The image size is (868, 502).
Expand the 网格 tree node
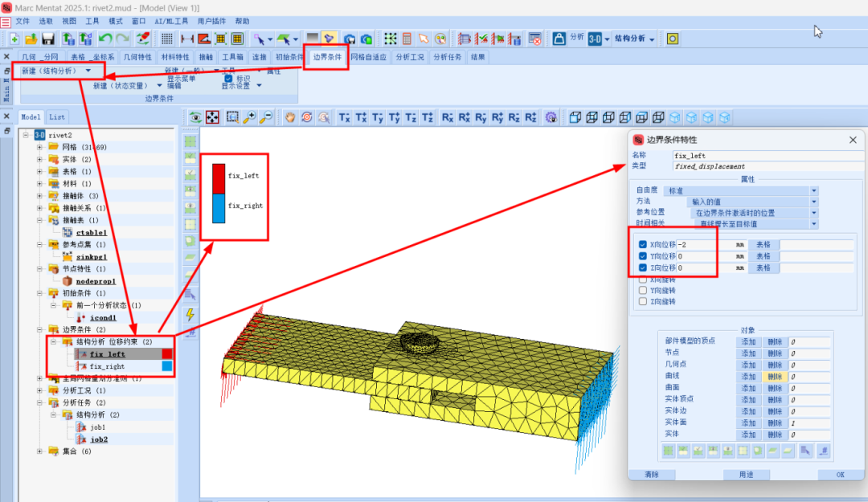[39, 147]
